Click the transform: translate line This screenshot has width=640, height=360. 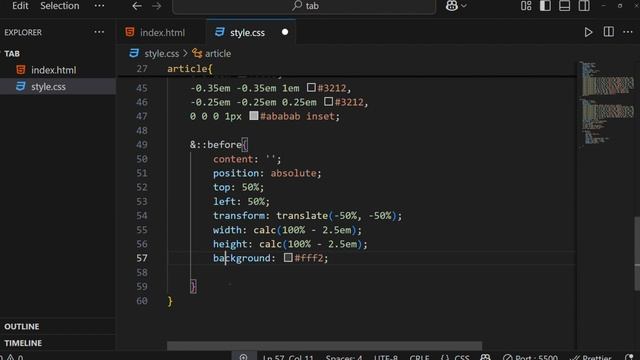pos(307,216)
